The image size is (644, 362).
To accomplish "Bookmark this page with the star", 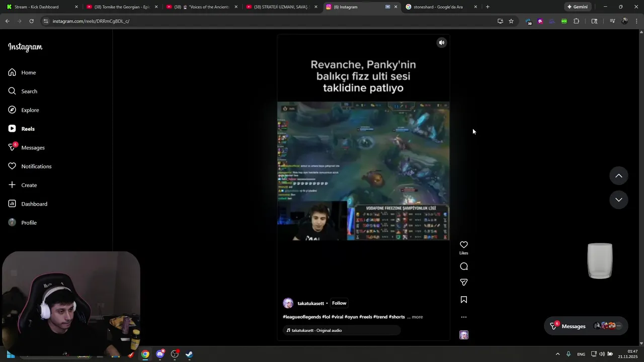I will [x=511, y=21].
